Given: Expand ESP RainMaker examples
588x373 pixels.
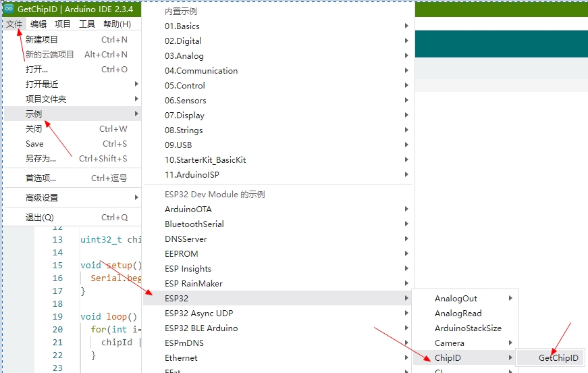Looking at the screenshot, I should coord(278,283).
